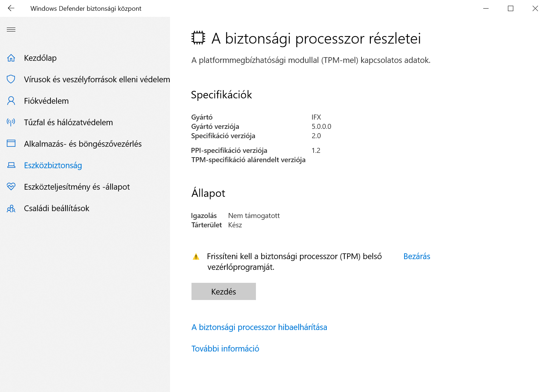This screenshot has width=543, height=392.
Task: Click the Eszközbiztonság laptop icon
Action: (x=11, y=165)
